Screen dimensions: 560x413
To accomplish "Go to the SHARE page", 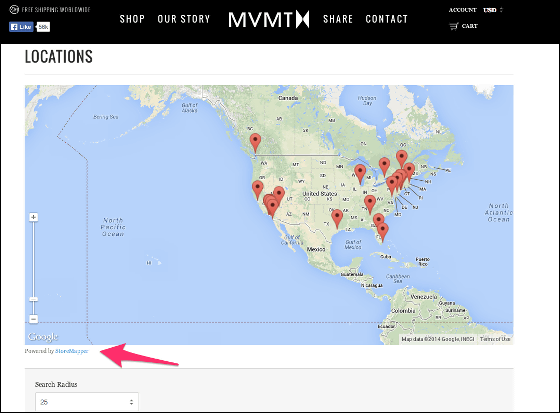I will (338, 19).
